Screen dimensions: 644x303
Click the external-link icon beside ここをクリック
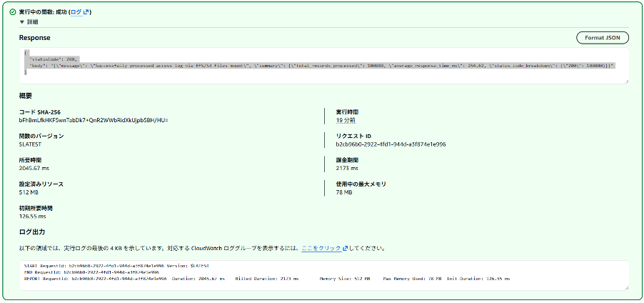345,248
